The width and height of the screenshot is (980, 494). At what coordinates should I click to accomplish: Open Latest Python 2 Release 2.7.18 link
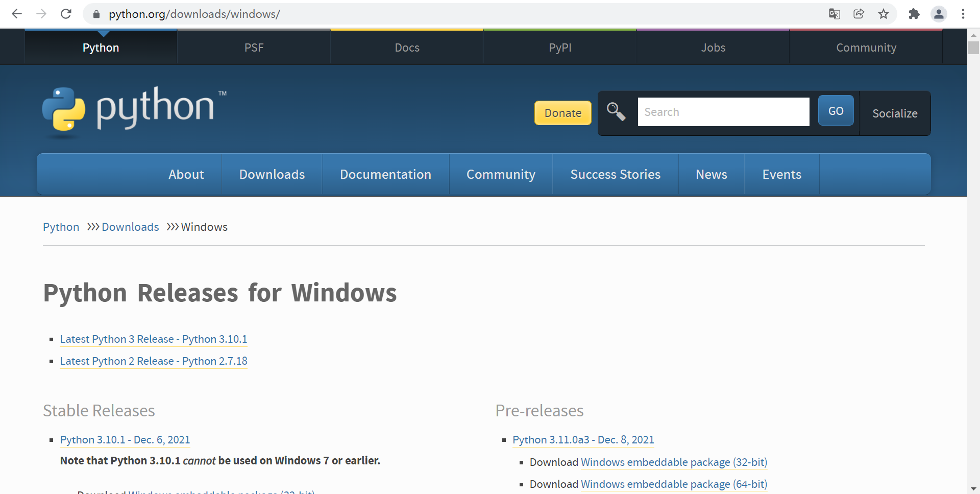click(x=154, y=361)
